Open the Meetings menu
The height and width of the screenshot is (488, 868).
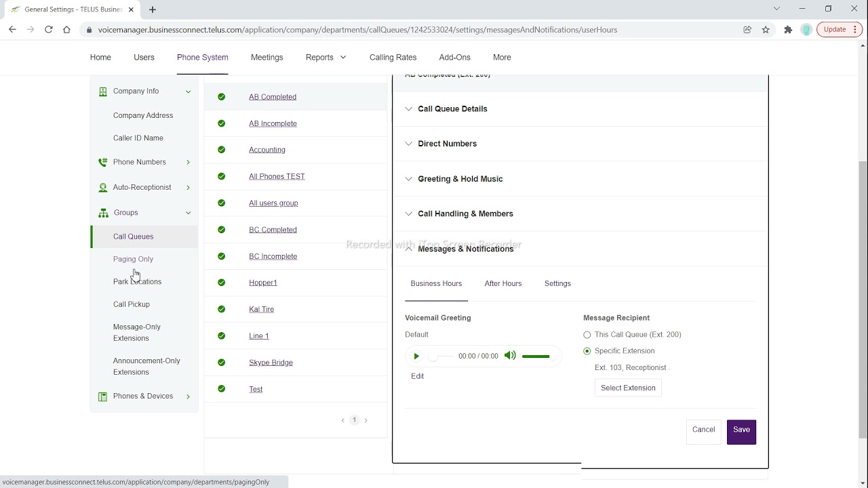267,58
